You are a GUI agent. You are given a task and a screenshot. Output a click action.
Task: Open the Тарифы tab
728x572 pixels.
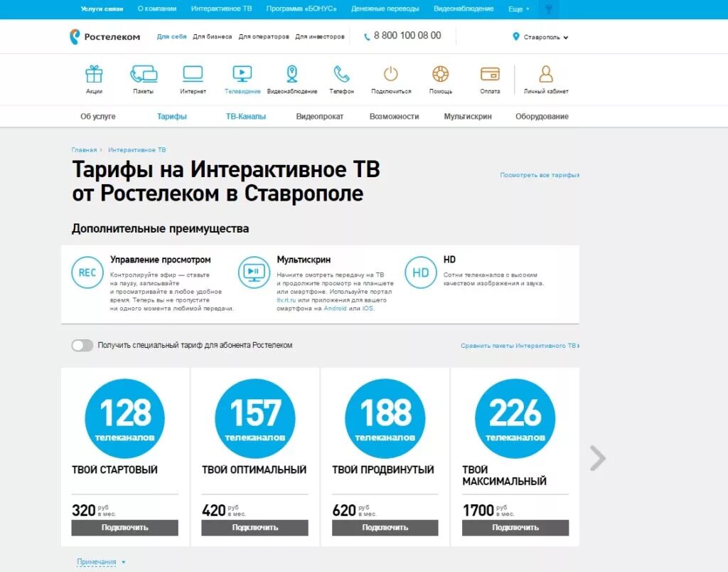172,117
